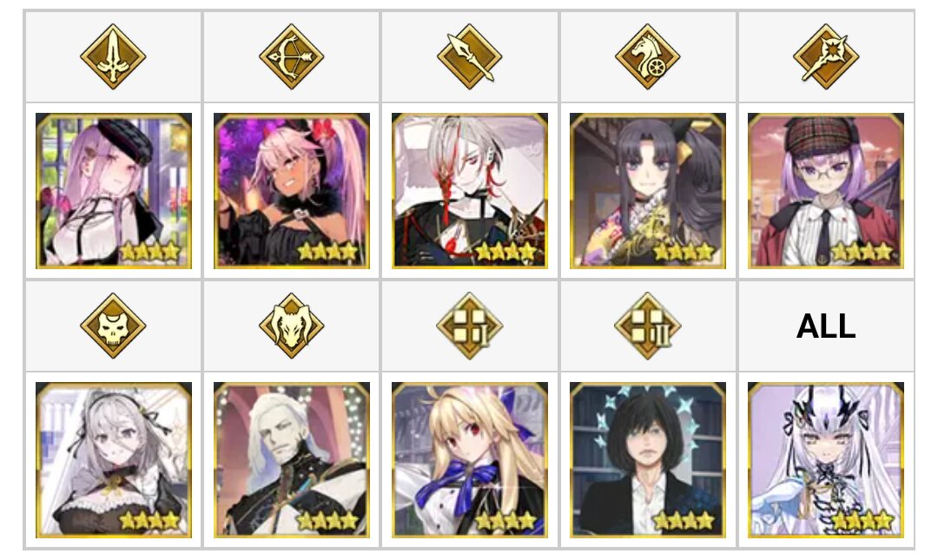The width and height of the screenshot is (938, 560).
Task: Select the Archer class bow icon
Action: point(291,56)
